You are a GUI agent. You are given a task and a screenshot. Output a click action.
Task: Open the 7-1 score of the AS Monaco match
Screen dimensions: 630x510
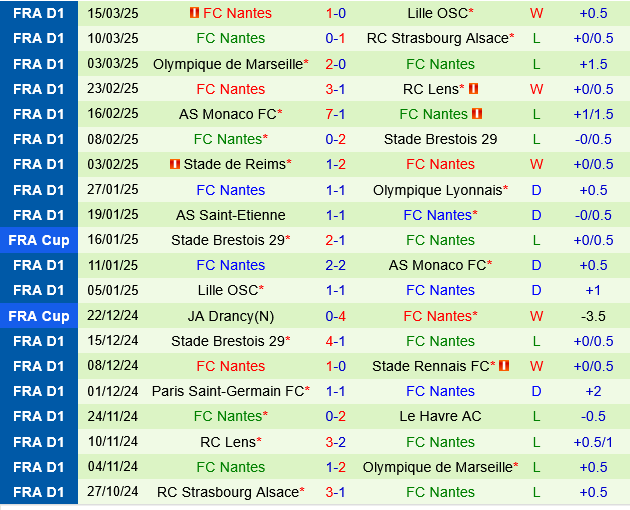[335, 114]
